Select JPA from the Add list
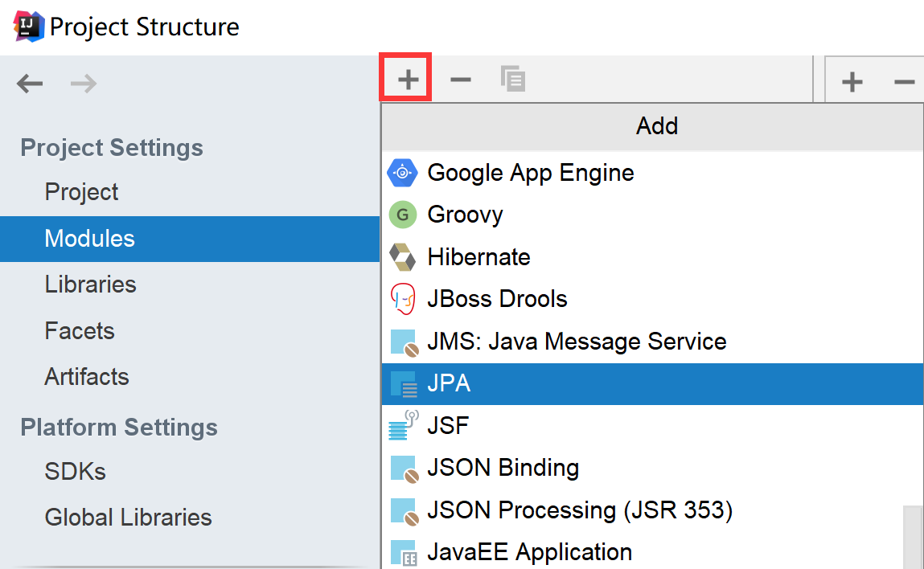This screenshot has height=569, width=924. tap(449, 383)
